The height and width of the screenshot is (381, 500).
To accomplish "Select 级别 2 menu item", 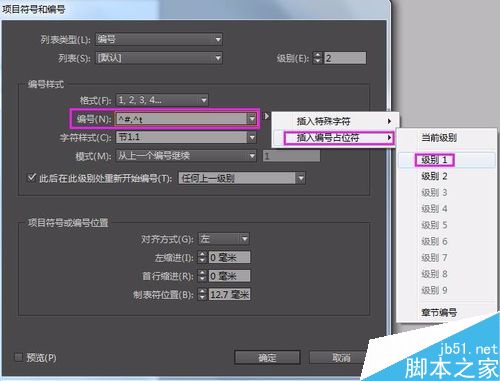I will 446,176.
